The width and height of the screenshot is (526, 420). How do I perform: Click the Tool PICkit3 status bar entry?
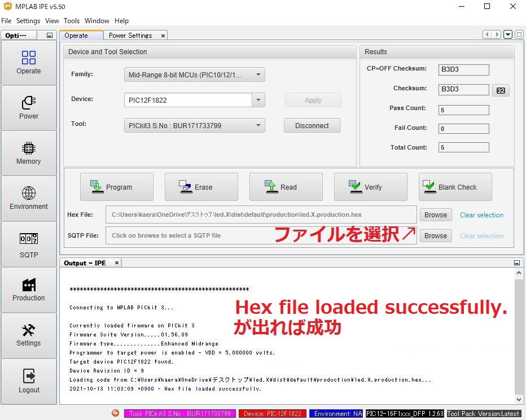pyautogui.click(x=180, y=413)
